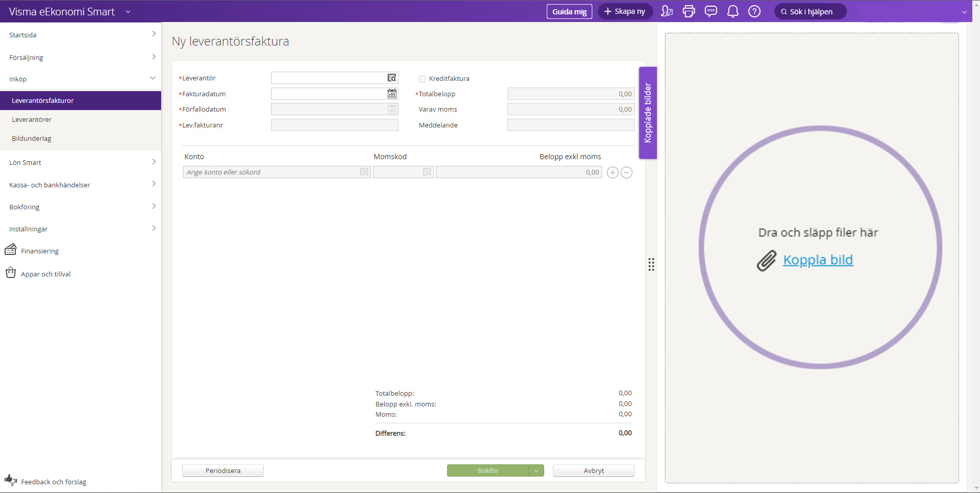The height and width of the screenshot is (493, 980).
Task: Open the Fakturadatum calendar picker
Action: click(x=392, y=94)
